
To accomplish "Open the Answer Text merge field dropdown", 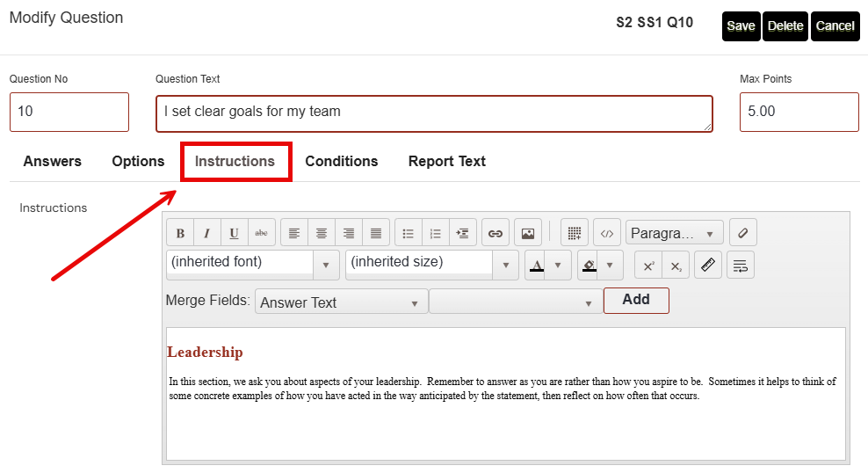I will tap(340, 302).
